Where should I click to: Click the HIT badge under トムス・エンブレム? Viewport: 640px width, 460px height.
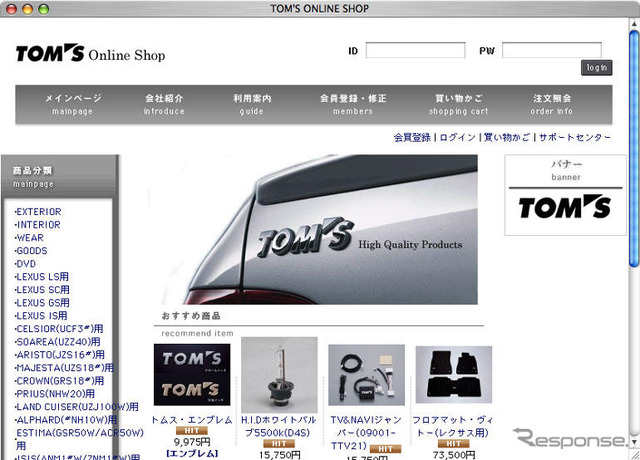pyautogui.click(x=192, y=431)
